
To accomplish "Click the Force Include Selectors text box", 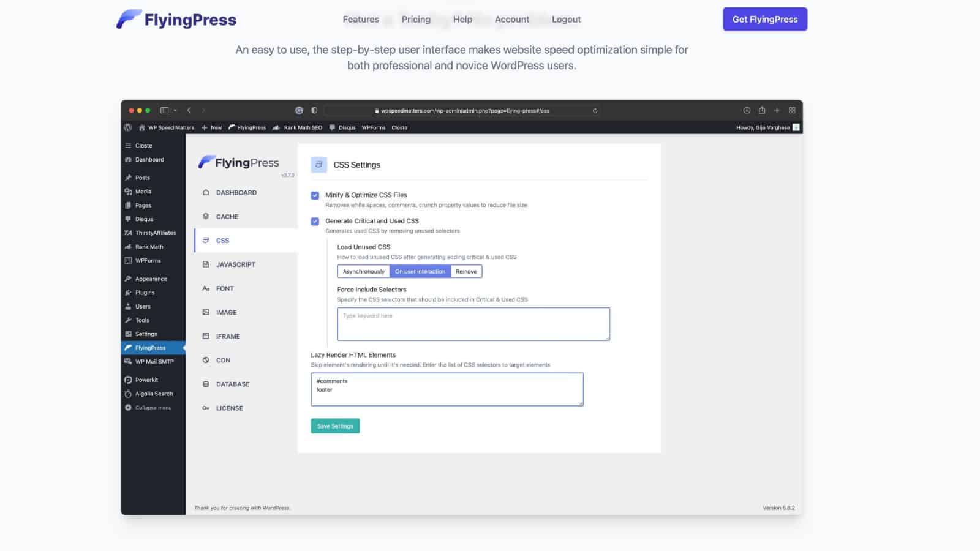I will (x=473, y=324).
